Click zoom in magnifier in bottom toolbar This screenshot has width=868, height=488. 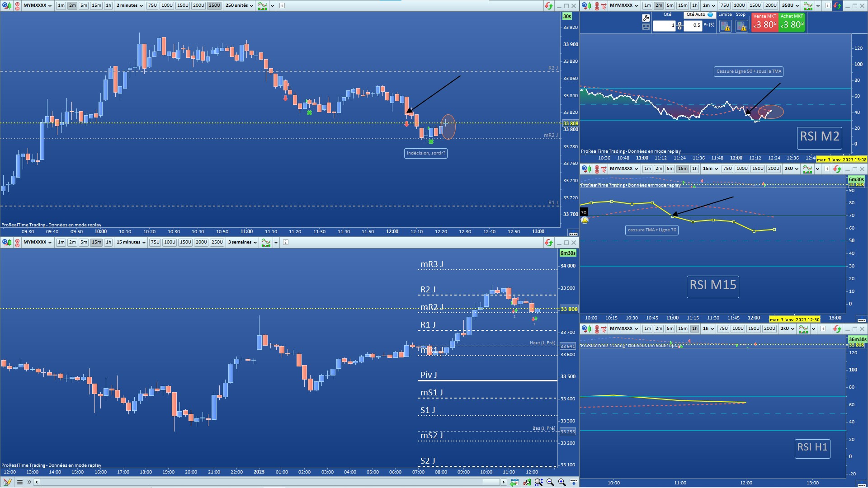click(x=562, y=482)
